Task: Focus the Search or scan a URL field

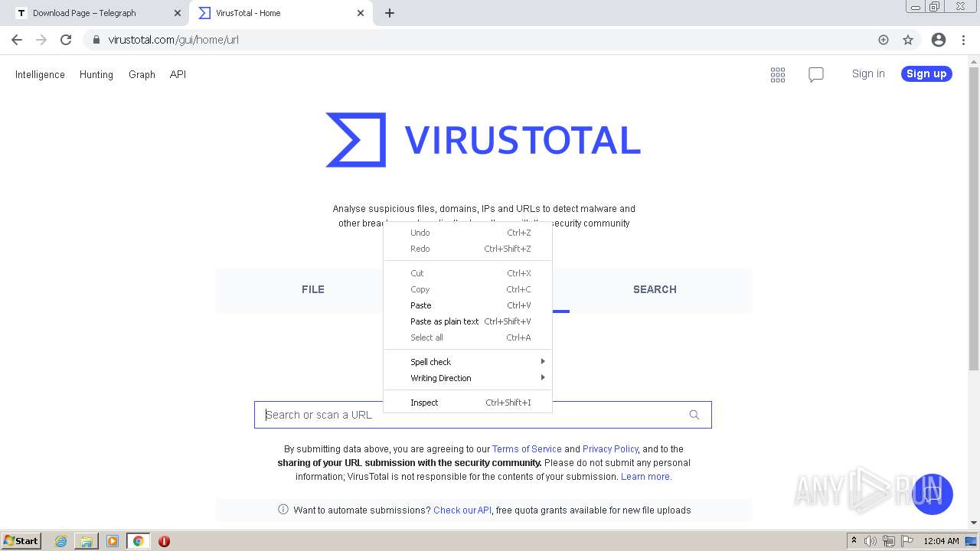Action: [483, 415]
